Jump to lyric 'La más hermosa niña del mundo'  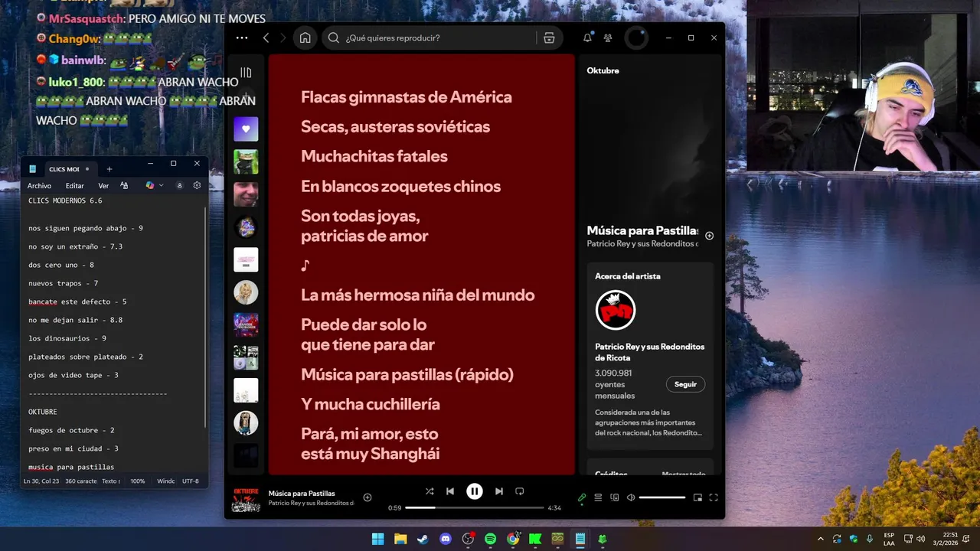pos(418,295)
